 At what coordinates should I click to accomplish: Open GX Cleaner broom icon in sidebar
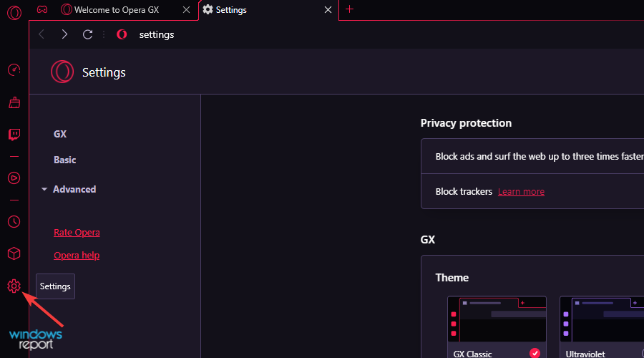click(14, 102)
